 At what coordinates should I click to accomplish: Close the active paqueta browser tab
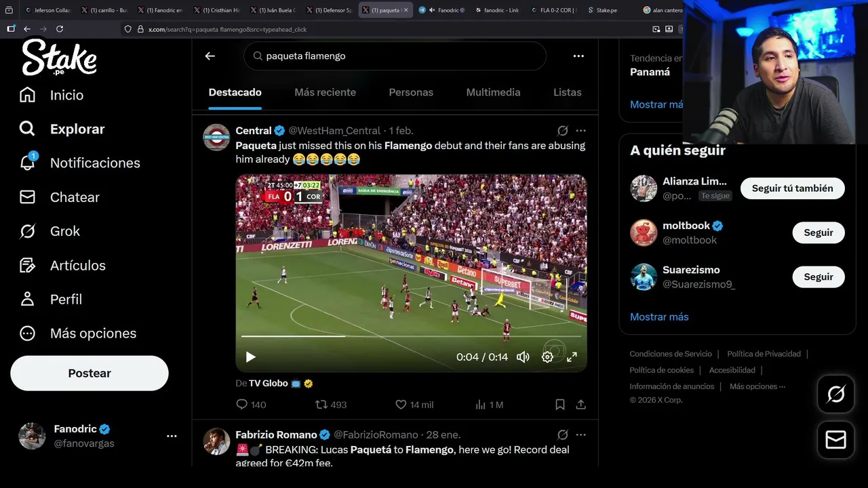406,10
